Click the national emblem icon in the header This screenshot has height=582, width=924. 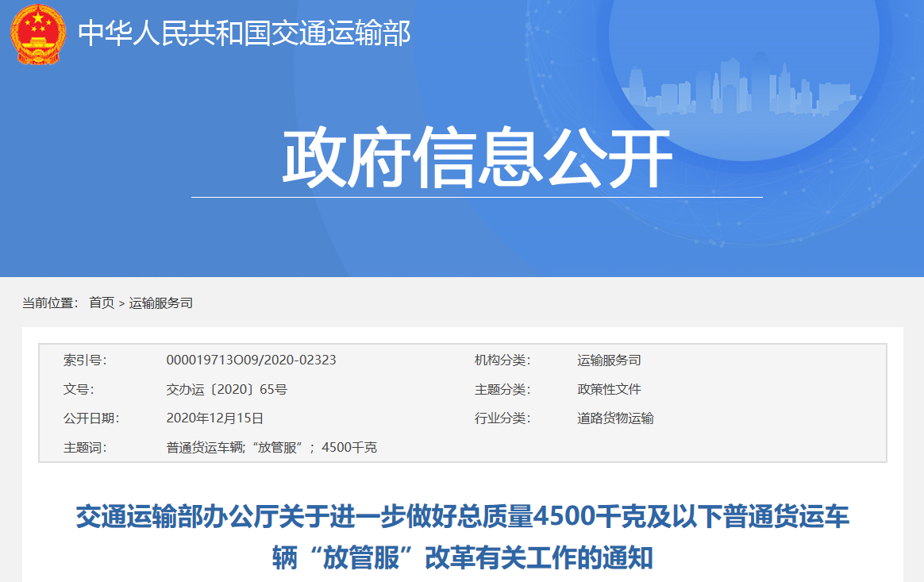pyautogui.click(x=37, y=34)
